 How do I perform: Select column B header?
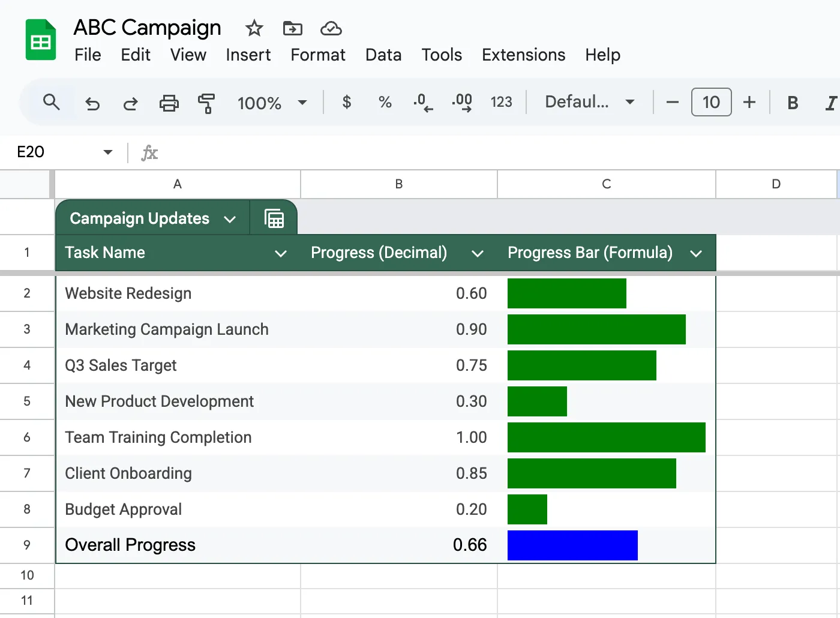point(399,184)
